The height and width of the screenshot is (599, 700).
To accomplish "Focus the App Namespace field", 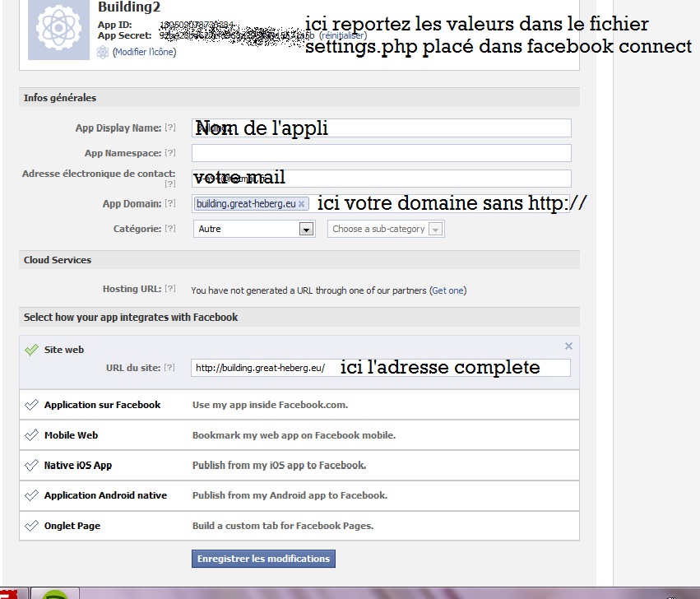I will (381, 153).
